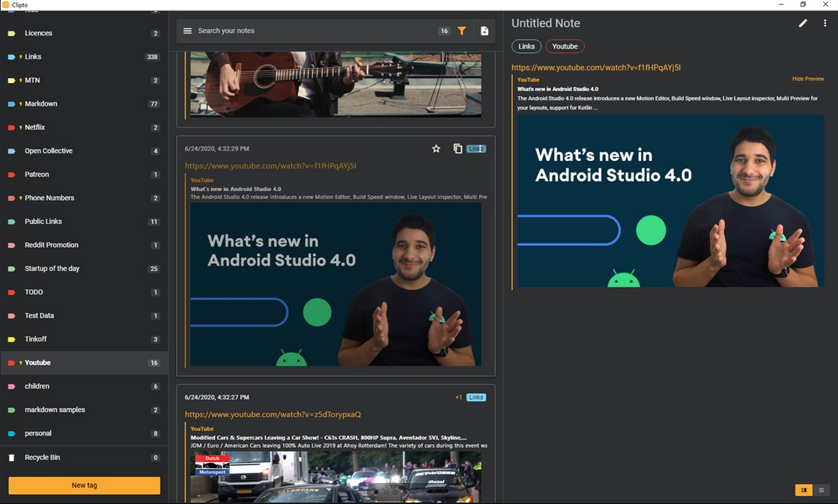Open the Recycle Bin
The image size is (838, 504).
click(84, 458)
